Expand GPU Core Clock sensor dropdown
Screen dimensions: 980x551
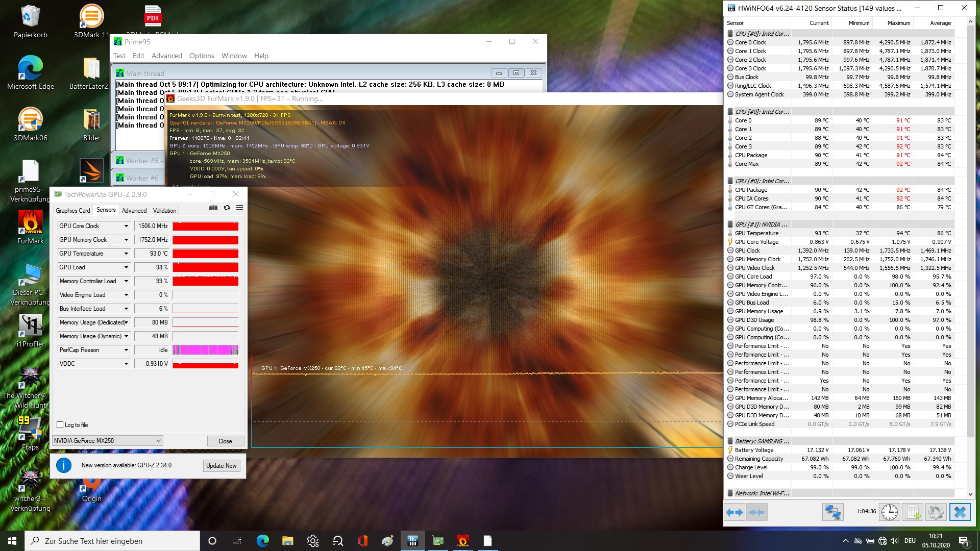126,226
